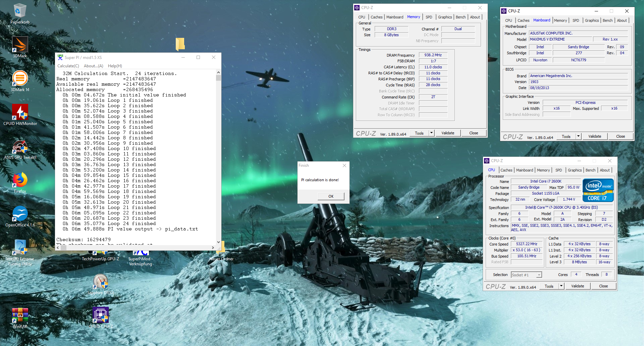
Task: Open ASUS GPU TweakII shortcut
Action: tap(20, 146)
